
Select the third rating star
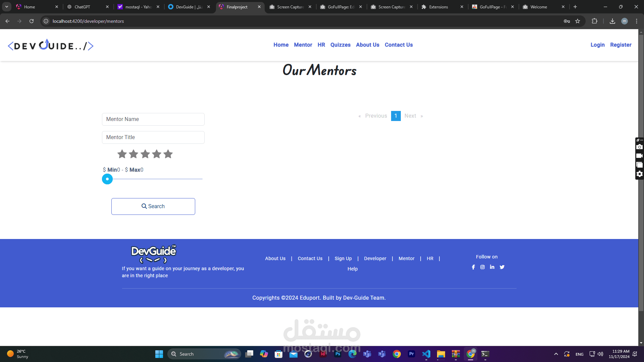click(x=145, y=154)
